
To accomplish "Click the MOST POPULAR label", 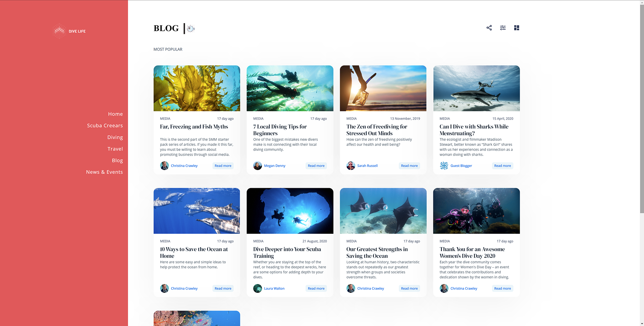I will click(168, 49).
